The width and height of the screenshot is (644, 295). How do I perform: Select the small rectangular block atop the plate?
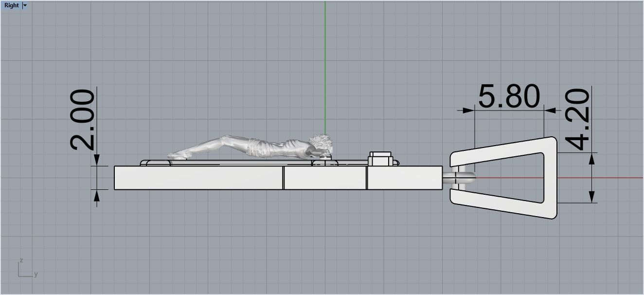(x=380, y=159)
